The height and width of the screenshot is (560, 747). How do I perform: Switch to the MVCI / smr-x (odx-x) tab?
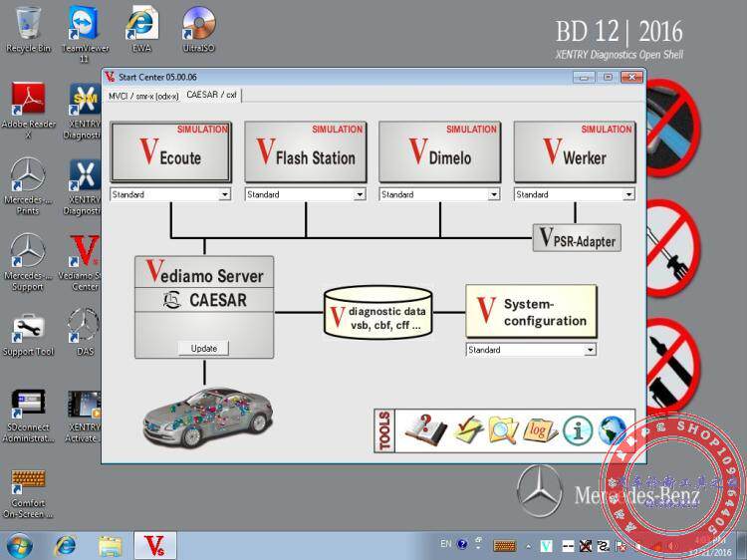143,96
